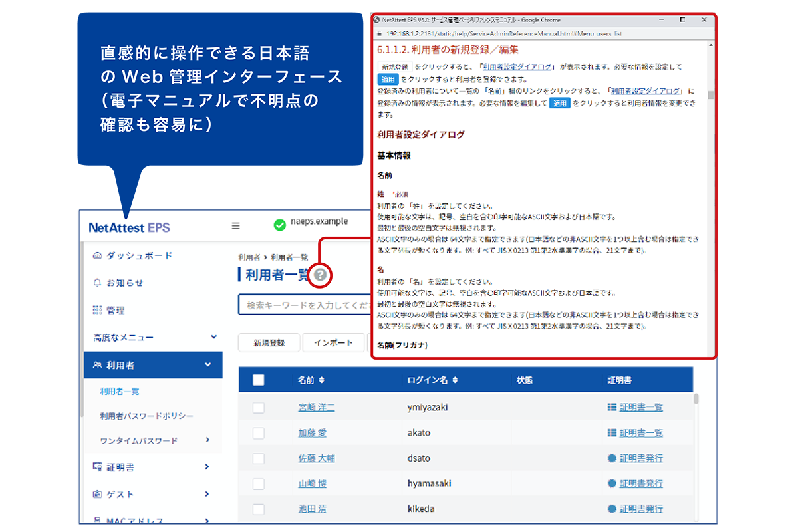The width and height of the screenshot is (798, 532).
Task: Click the 新規登録 button above the table
Action: [269, 342]
